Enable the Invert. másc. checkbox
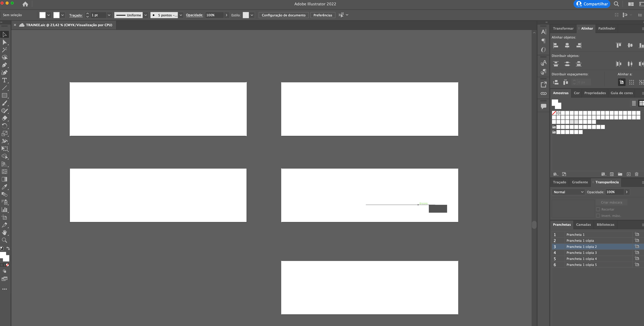The height and width of the screenshot is (326, 644). 598,216
